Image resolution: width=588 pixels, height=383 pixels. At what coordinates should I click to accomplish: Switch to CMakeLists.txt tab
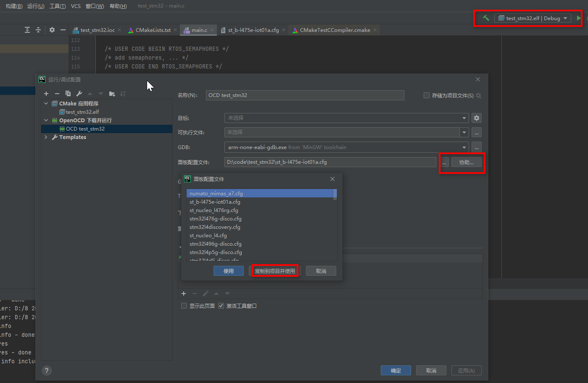click(x=153, y=30)
